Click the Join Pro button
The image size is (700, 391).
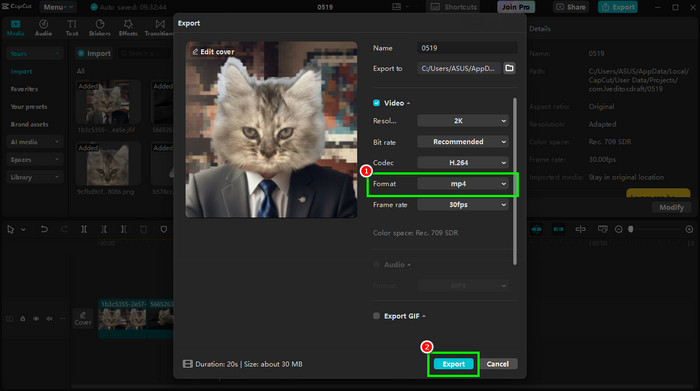[516, 7]
